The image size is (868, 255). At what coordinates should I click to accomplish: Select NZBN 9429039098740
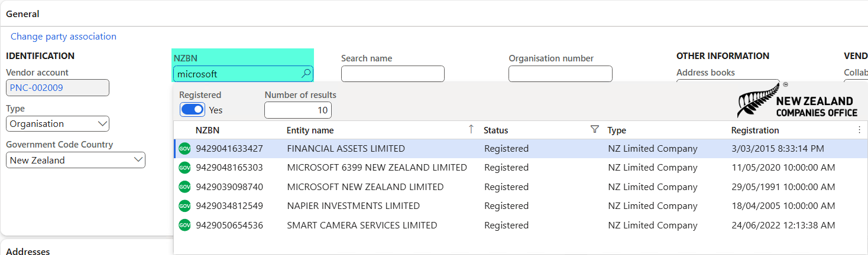pyautogui.click(x=229, y=187)
